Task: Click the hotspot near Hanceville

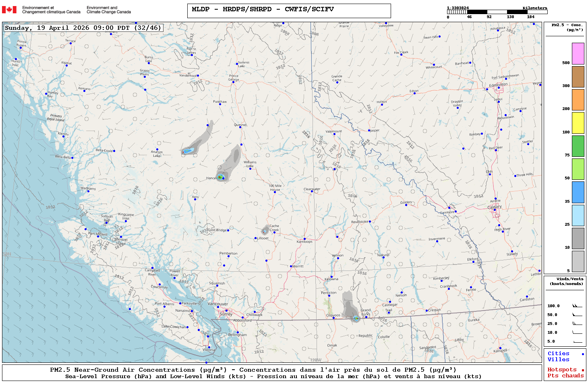Action: point(220,177)
